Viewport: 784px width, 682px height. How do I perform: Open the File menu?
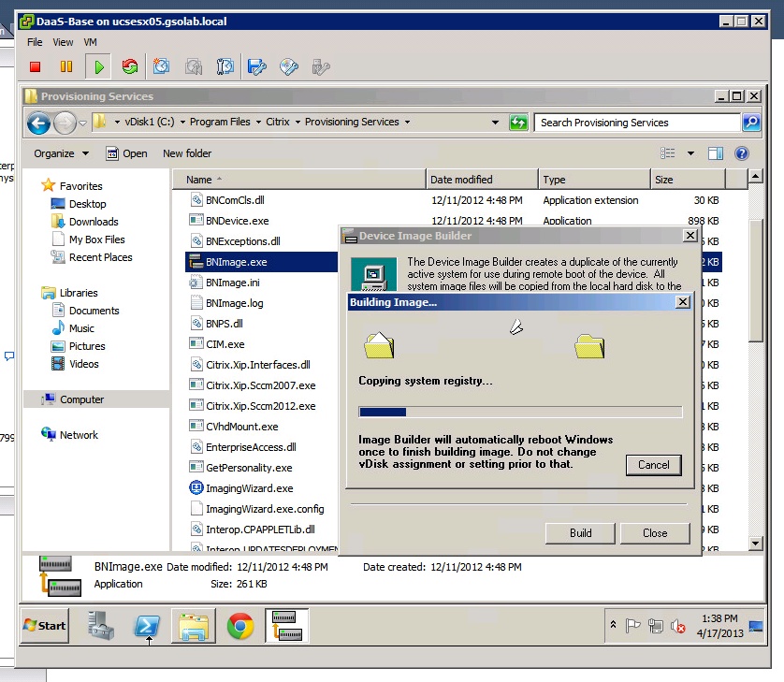(x=35, y=42)
